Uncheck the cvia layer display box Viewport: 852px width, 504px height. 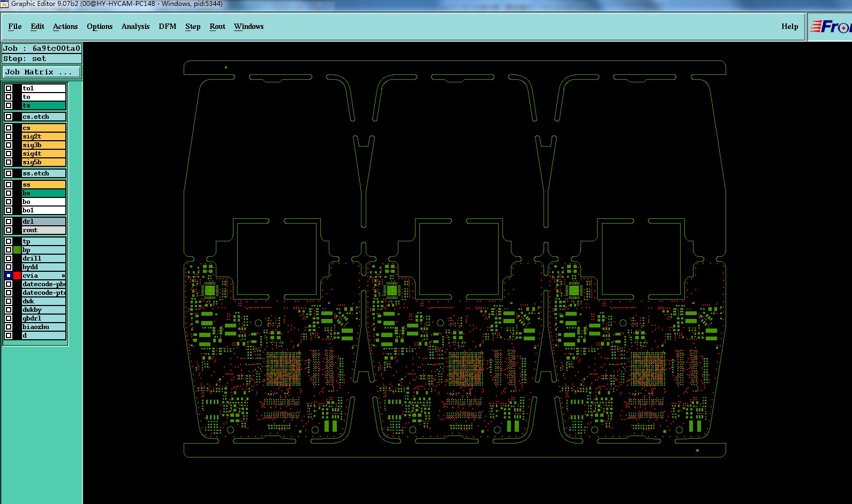(9, 276)
